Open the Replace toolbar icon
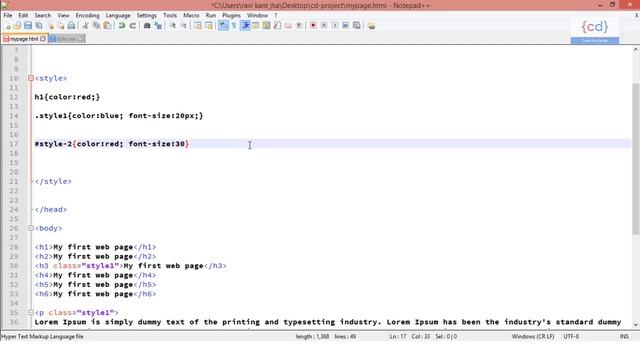Viewport: 640px width, 360px height. click(x=158, y=26)
